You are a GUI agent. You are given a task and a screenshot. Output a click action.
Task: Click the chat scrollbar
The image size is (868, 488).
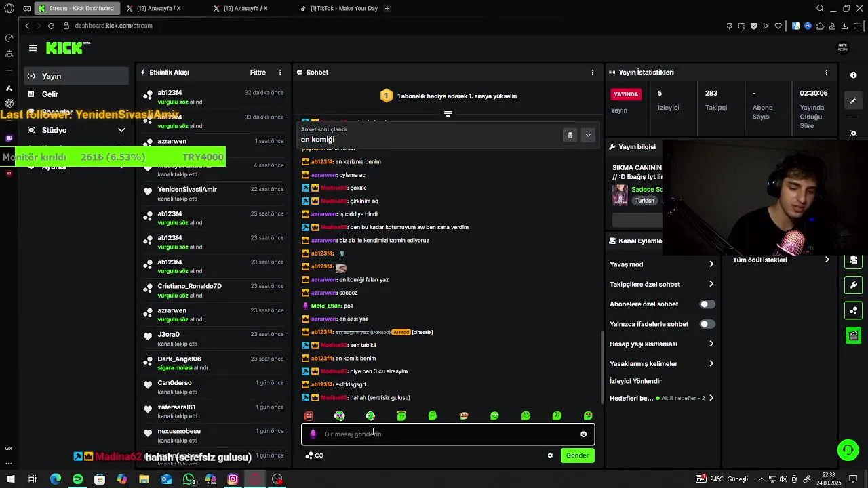pyautogui.click(x=601, y=367)
